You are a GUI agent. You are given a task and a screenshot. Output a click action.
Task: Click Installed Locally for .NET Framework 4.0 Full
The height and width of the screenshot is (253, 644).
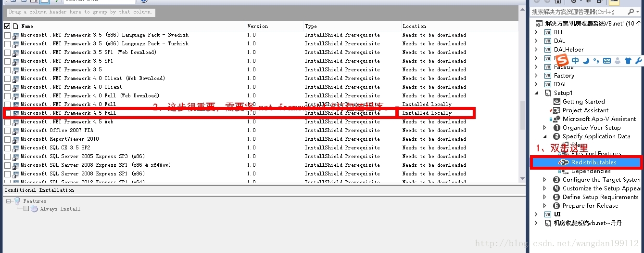[x=427, y=105]
